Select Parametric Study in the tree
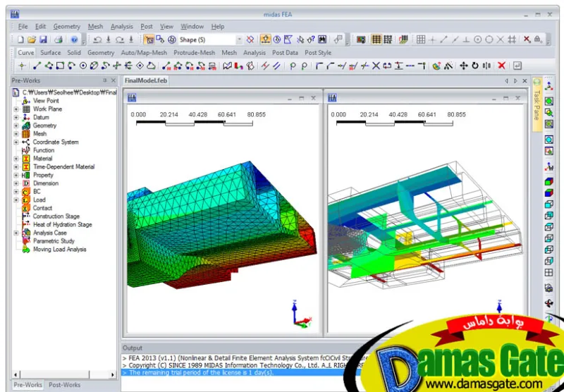 (54, 241)
